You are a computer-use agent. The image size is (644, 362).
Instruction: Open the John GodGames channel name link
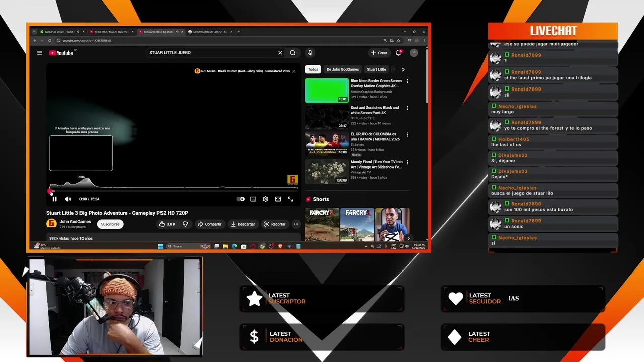click(75, 222)
